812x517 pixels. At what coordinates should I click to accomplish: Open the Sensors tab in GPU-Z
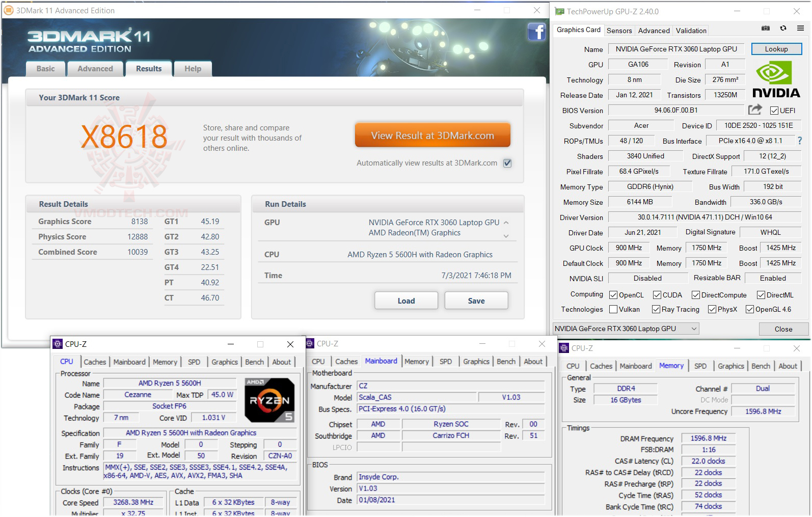[x=619, y=31]
